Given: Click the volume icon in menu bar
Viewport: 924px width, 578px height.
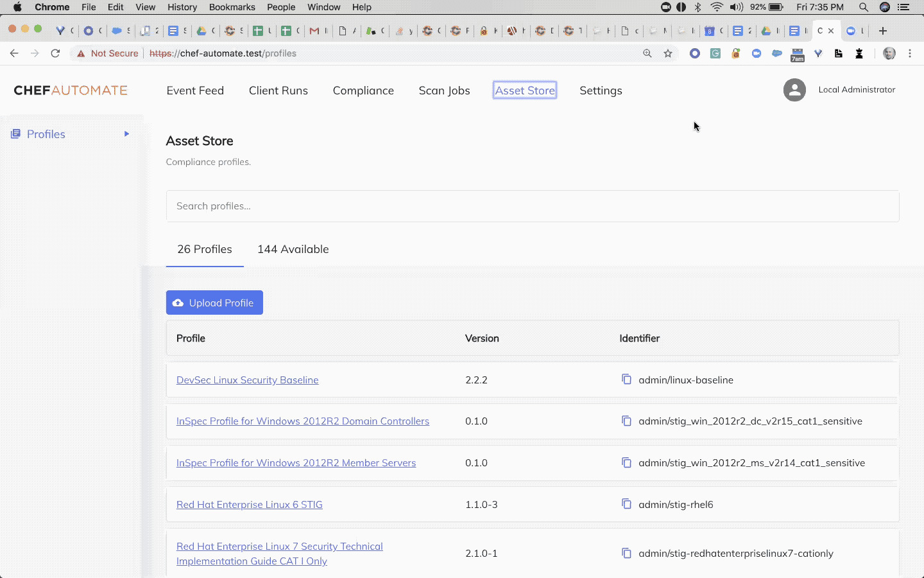Looking at the screenshot, I should click(x=736, y=7).
